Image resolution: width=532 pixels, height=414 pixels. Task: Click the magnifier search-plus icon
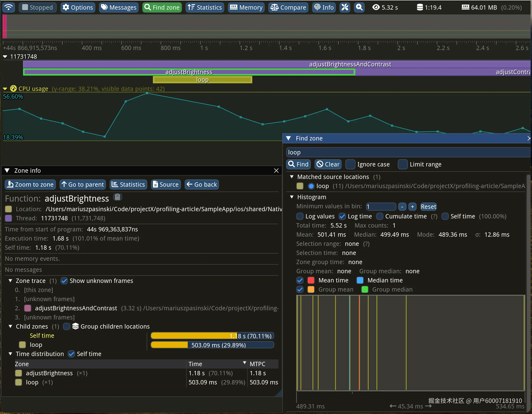pyautogui.click(x=359, y=7)
